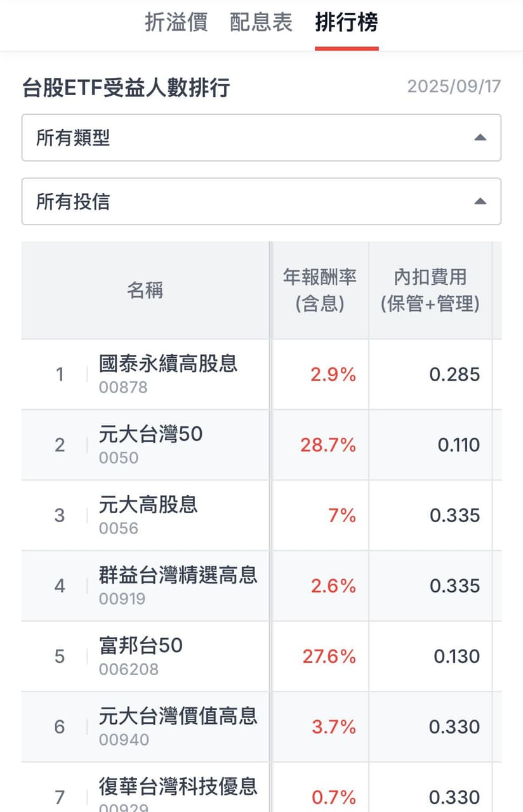Click the arrow icon in 所有投信 selector
Screen dimensions: 523x812
click(x=480, y=201)
